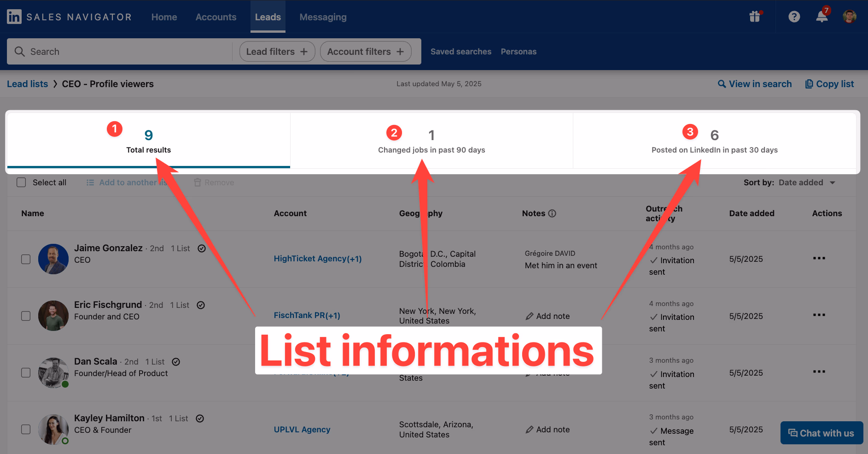
Task: Select Dan Scala row checkbox
Action: (26, 372)
